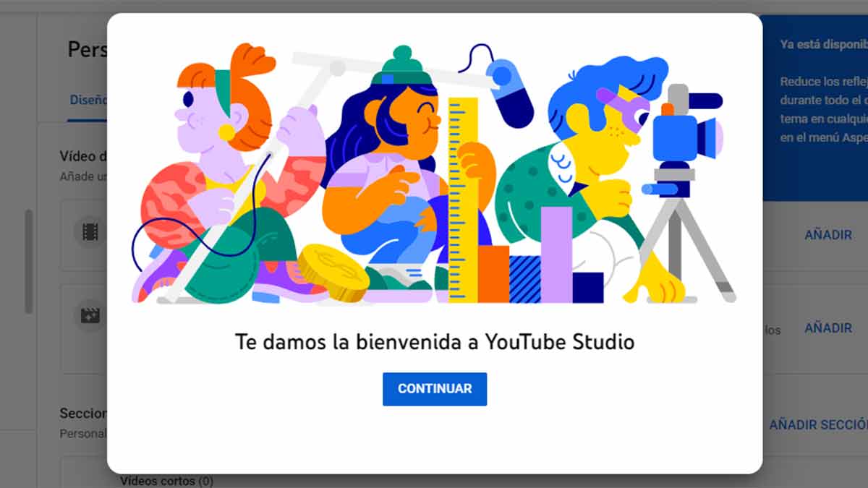Click the vertical scrollbar thumb on the left

pos(28,261)
